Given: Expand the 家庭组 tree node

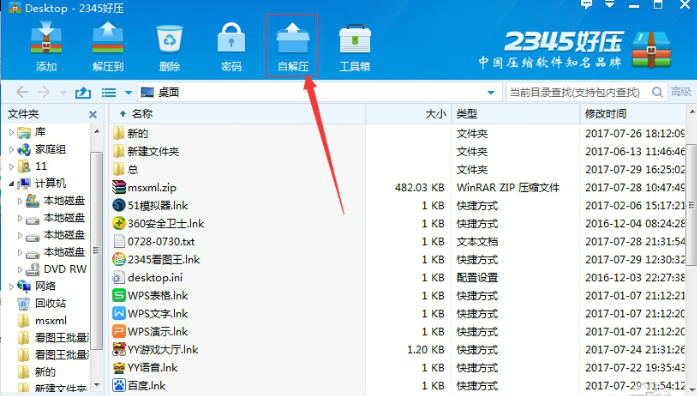Looking at the screenshot, I should pos(12,149).
